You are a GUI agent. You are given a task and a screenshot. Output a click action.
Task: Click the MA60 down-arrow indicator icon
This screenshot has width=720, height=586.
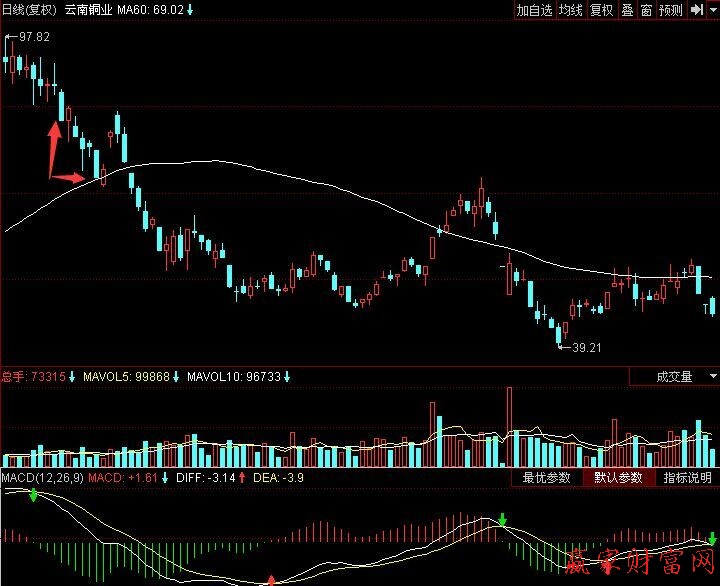point(191,9)
